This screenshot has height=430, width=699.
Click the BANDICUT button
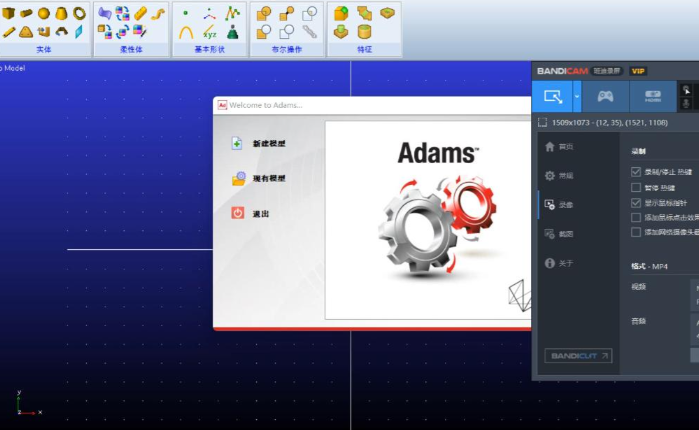click(578, 355)
